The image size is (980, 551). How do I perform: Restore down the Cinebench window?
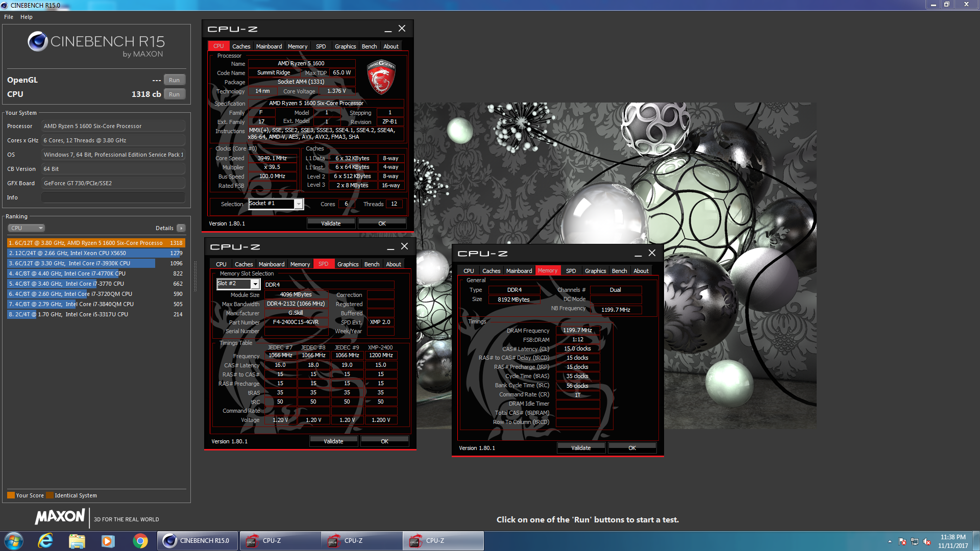946,5
